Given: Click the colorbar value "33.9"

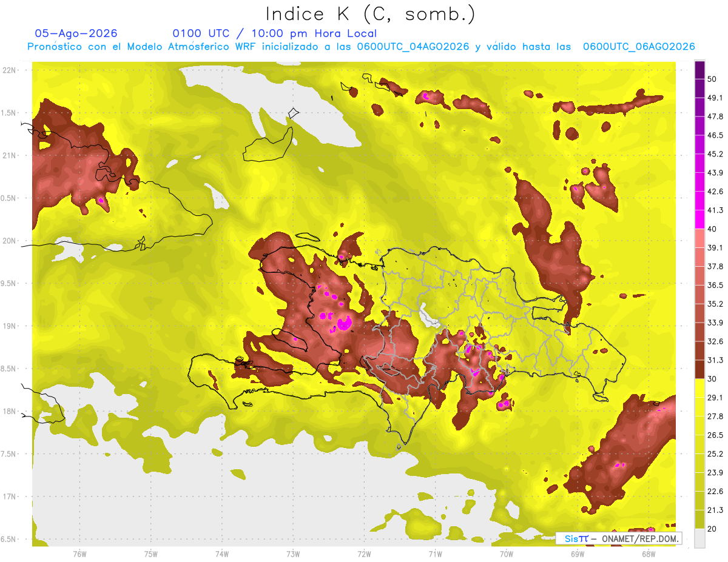Looking at the screenshot, I should pos(716,323).
